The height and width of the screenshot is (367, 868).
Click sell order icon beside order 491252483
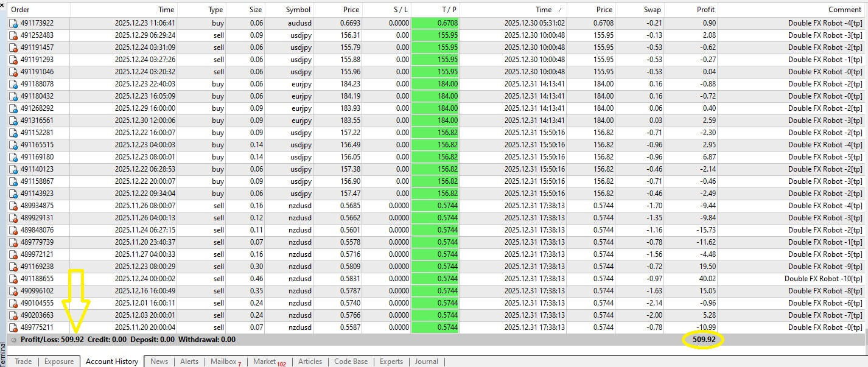13,35
